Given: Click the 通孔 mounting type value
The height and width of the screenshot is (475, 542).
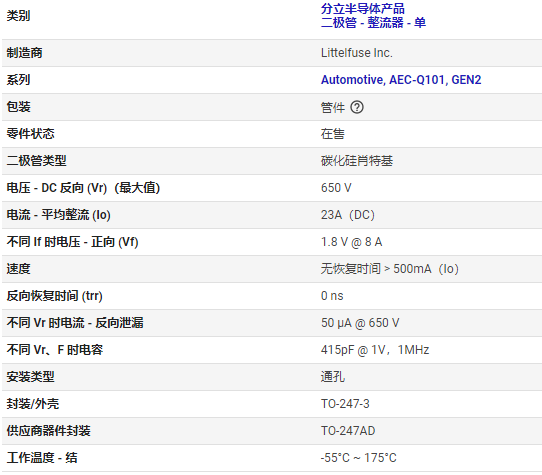Looking at the screenshot, I should point(333,376).
